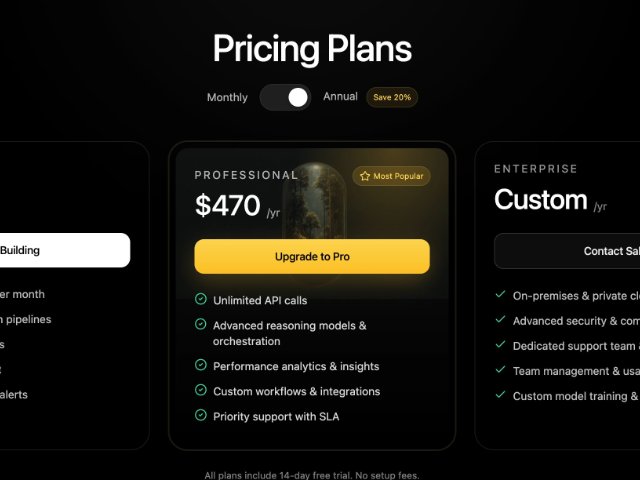Viewport: 640px width, 480px height.
Task: Click the check icon beside Custom workflows
Action: click(201, 391)
